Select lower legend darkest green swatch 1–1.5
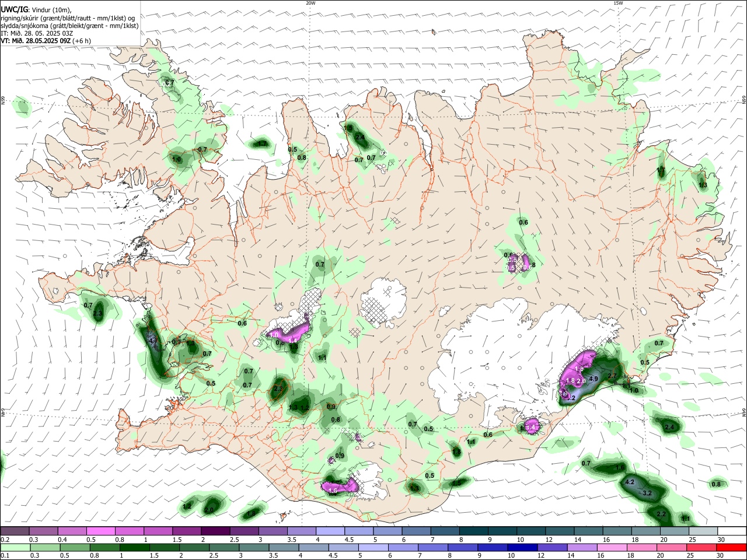Screen dimensions: 747x560 tap(134, 547)
